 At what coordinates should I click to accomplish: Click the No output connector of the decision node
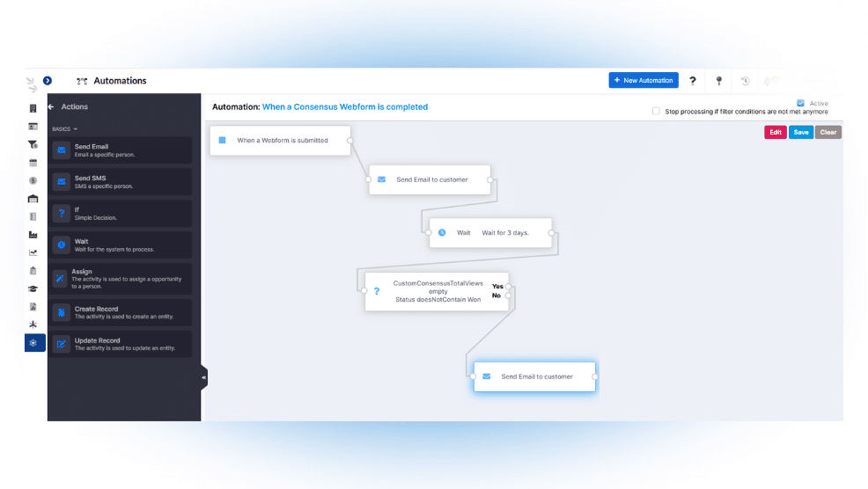[508, 296]
